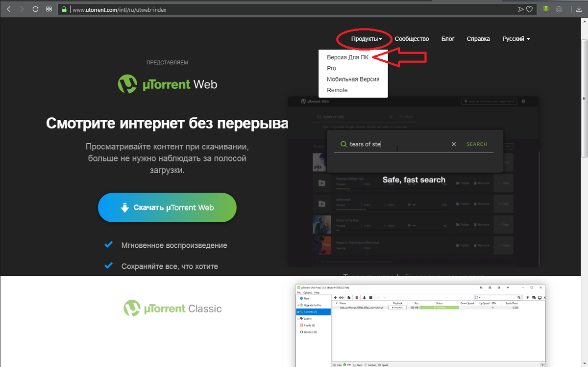This screenshot has width=588, height=367.
Task: Reload the page with refresh icon
Action: point(35,9)
